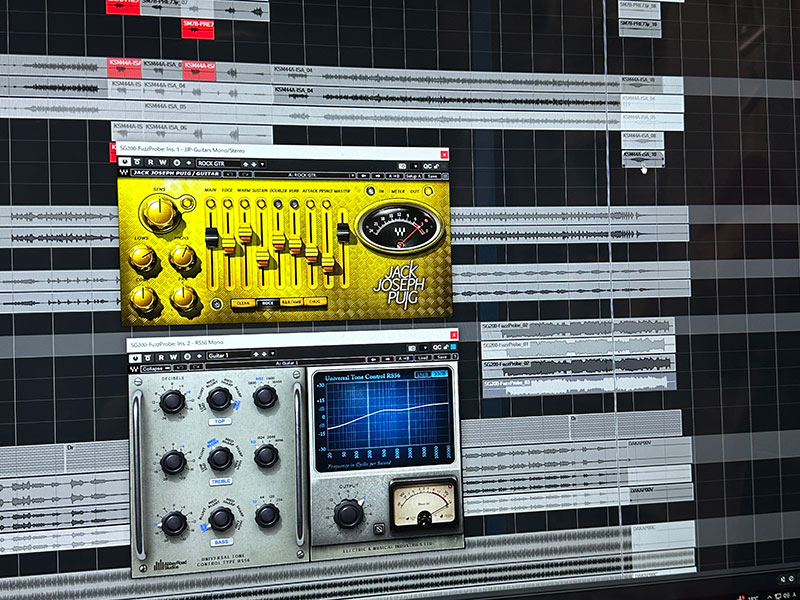Click the ROCK GTR preset name field in the JJP header
The width and height of the screenshot is (800, 600).
point(218,164)
